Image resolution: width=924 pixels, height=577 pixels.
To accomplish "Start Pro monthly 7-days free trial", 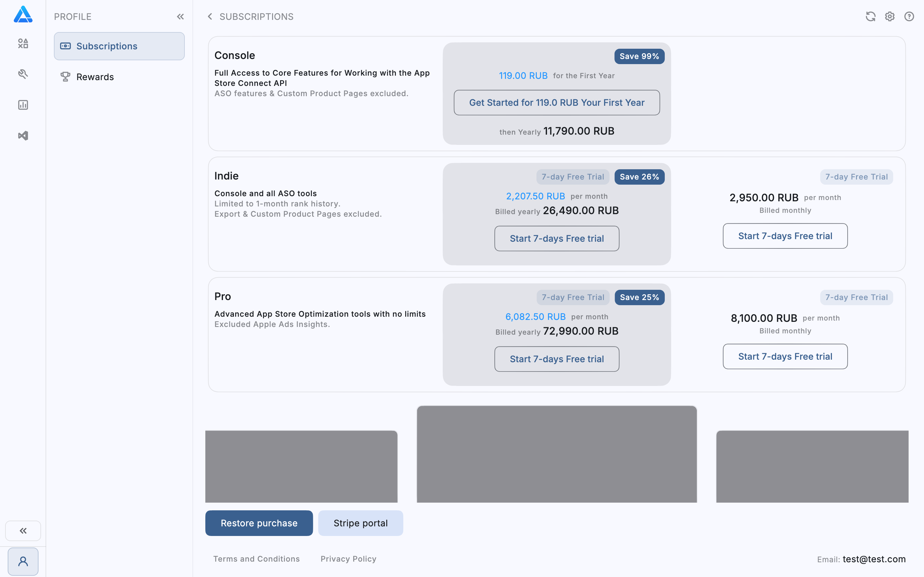I will click(785, 356).
